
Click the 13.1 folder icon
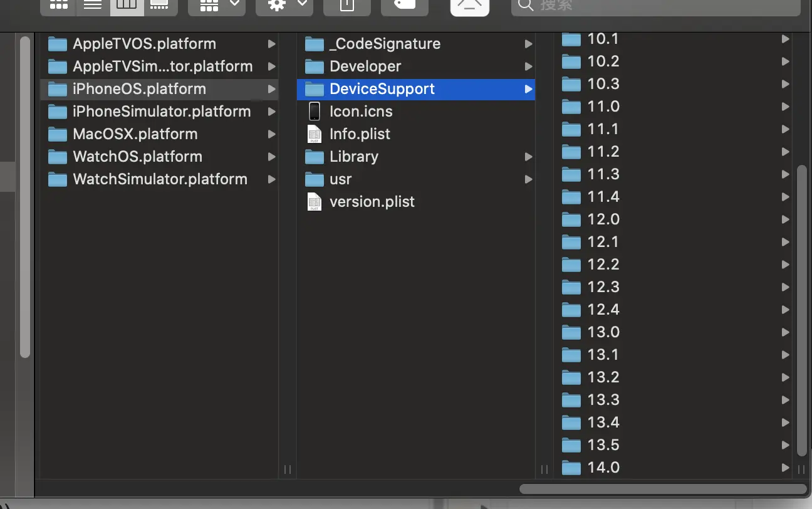point(571,355)
